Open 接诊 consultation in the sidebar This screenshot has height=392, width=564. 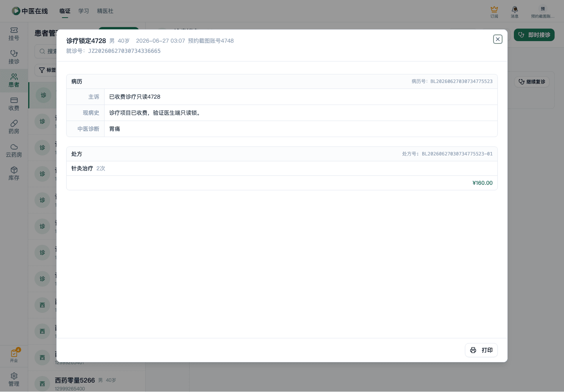click(x=14, y=57)
